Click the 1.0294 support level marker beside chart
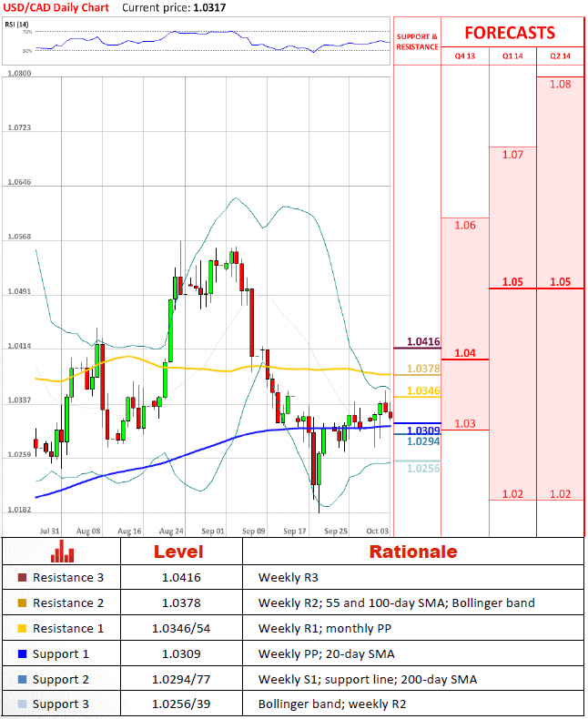Screen dimensions: 588x719 (x=423, y=441)
